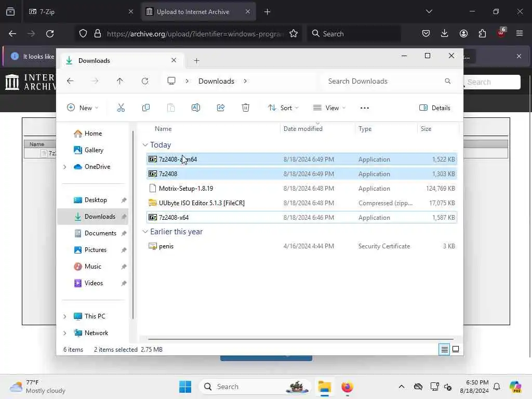532x399 pixels.
Task: Refresh the Downloads folder view
Action: [145, 81]
